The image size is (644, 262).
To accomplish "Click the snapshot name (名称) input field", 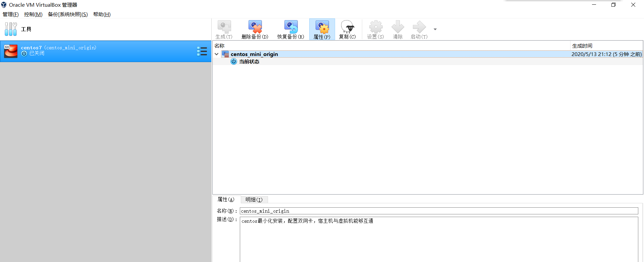I will (x=439, y=211).
